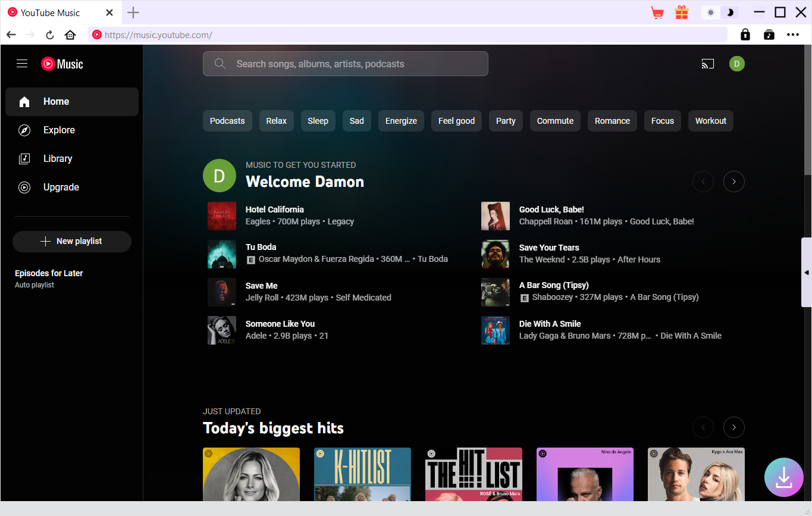Select the Relax mood chip
812x516 pixels.
[276, 121]
